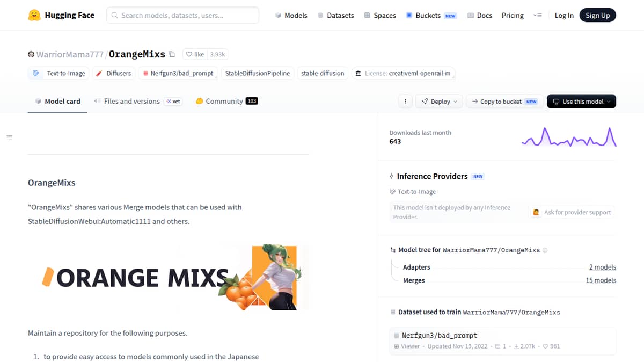Click the Dataset used to train icon
This screenshot has width=644, height=362.
(x=393, y=312)
